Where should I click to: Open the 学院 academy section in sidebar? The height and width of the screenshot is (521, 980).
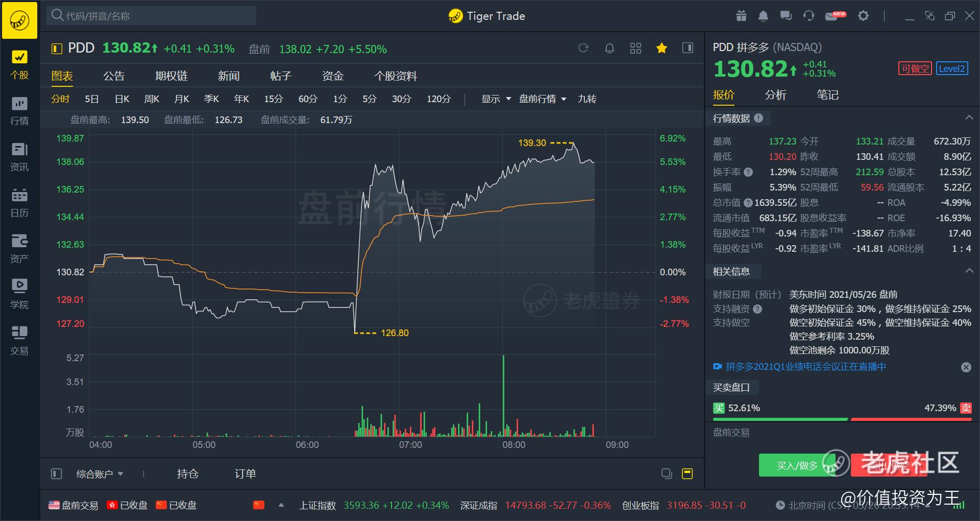tap(19, 295)
